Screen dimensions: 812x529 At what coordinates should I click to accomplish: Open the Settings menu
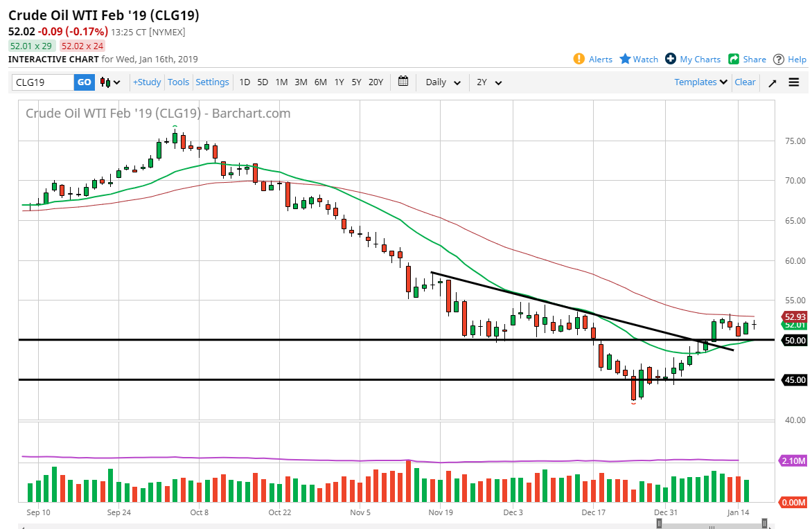point(212,82)
